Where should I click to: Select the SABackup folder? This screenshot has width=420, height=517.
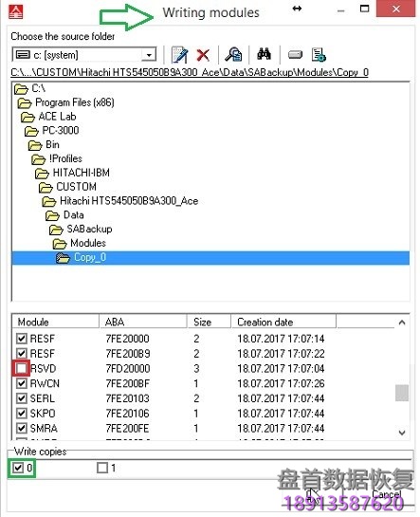click(81, 230)
